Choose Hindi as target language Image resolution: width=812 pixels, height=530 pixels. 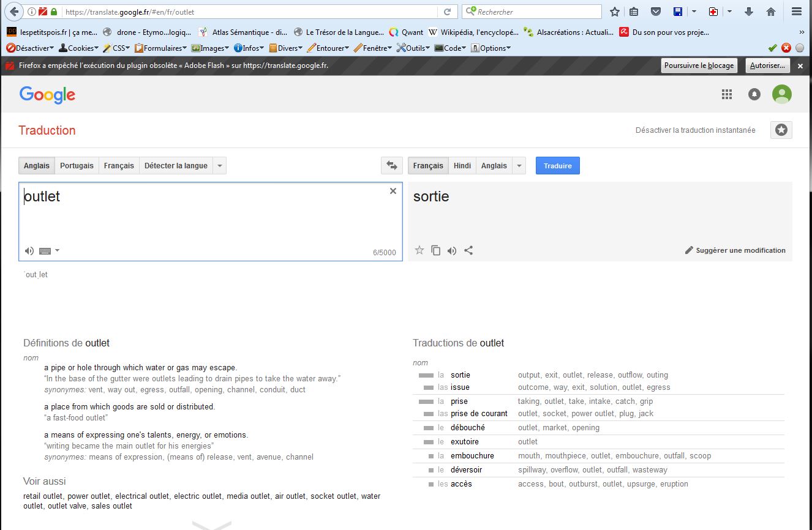(462, 166)
